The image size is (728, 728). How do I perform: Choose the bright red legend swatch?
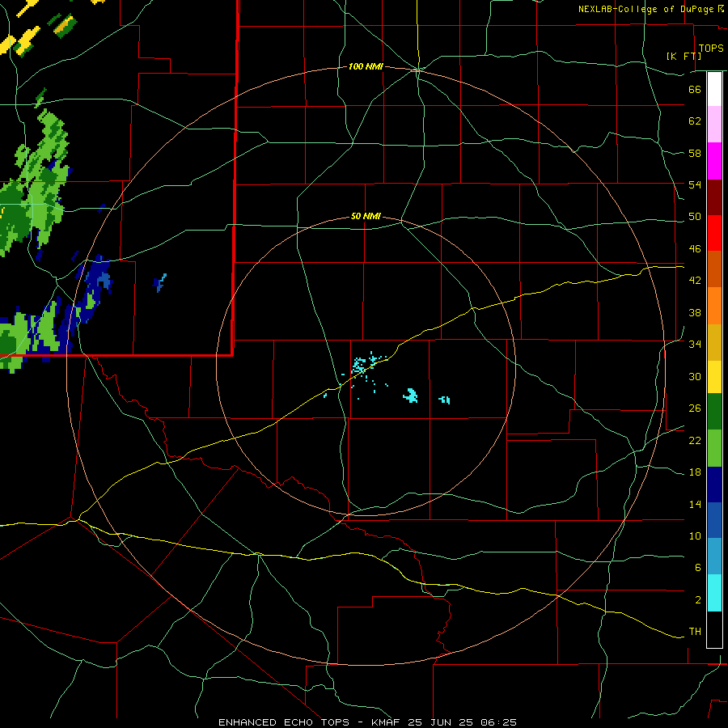tap(714, 233)
